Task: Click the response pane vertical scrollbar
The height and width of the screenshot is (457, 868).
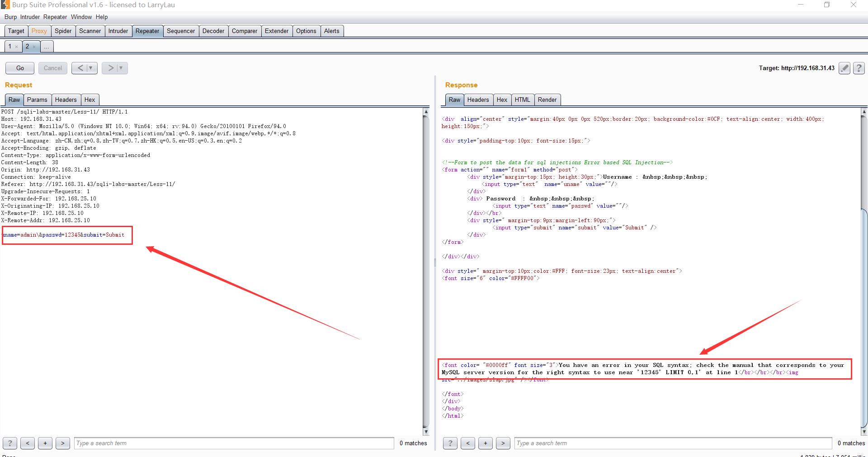Action: point(864,271)
